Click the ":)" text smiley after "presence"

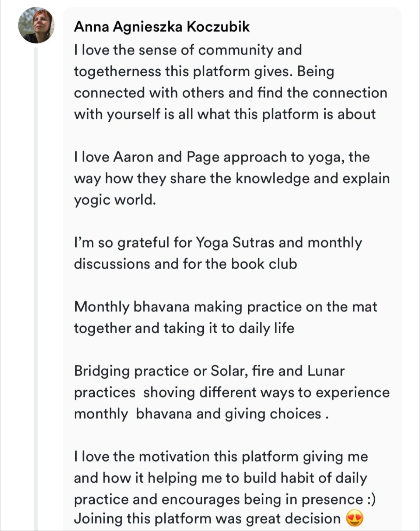371,499
